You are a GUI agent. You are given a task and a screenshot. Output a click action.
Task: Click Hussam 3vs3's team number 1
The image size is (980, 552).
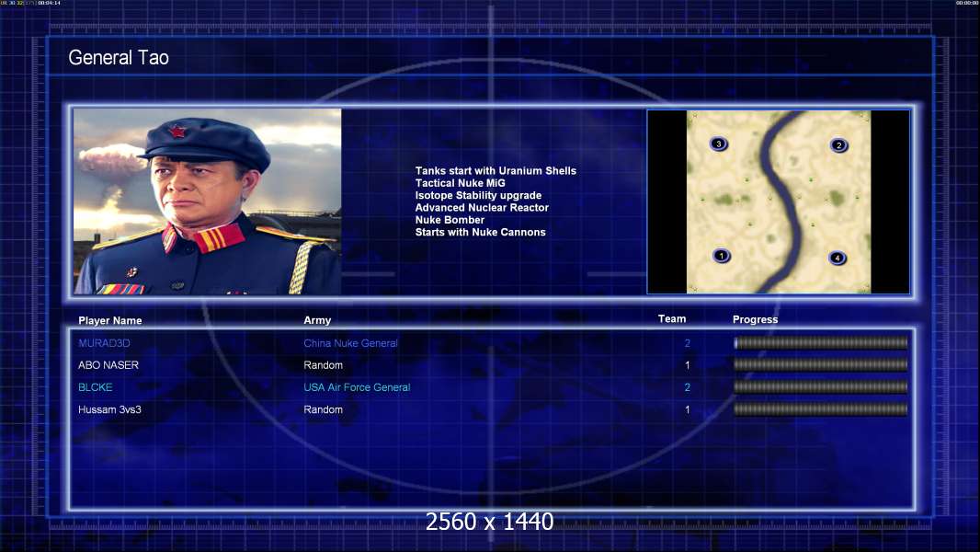688,409
